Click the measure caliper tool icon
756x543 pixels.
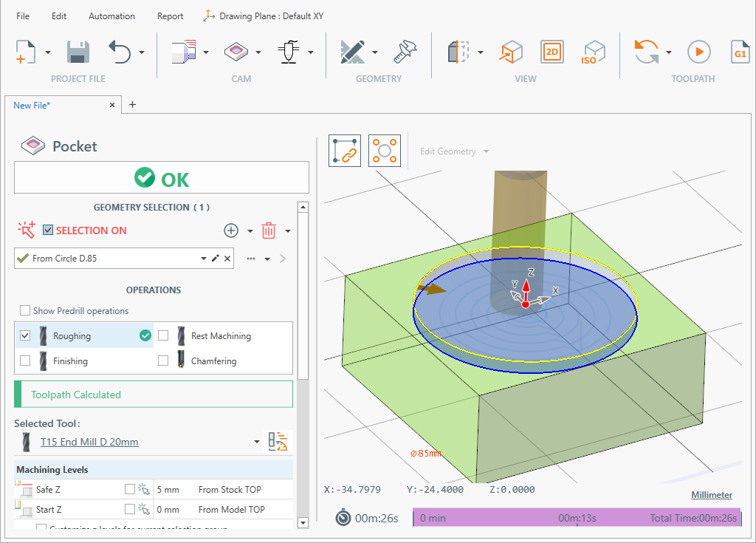coord(405,52)
